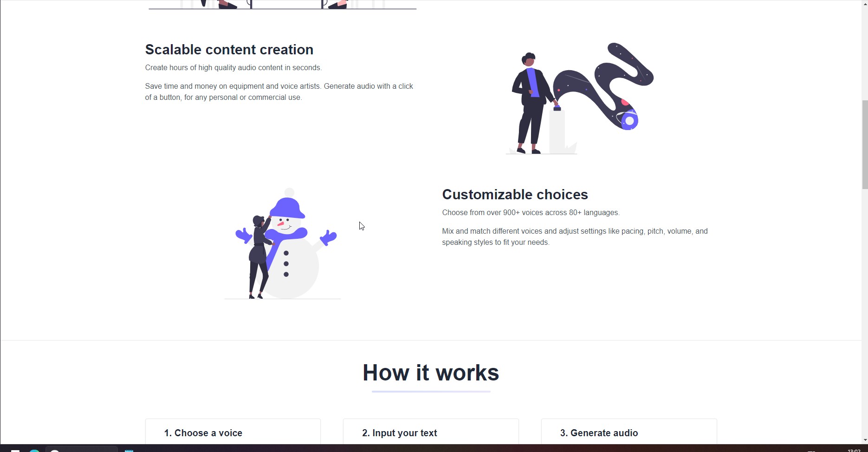Click the calendar-style icon in the taskbar
The image size is (868, 452).
coord(129,450)
